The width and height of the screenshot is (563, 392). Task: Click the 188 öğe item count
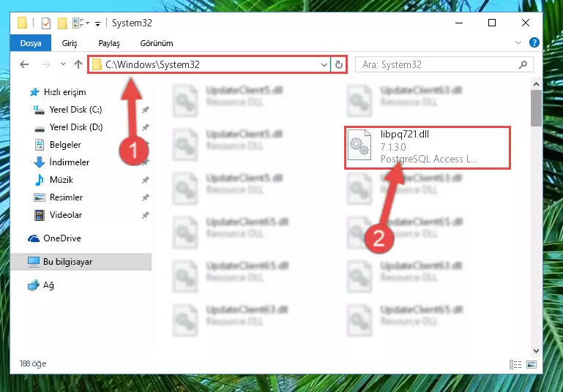33,363
